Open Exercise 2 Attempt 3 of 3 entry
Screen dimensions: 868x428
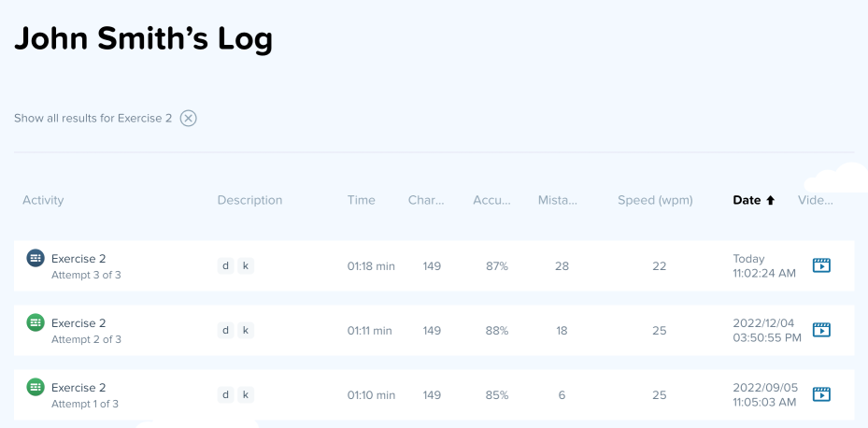click(78, 259)
